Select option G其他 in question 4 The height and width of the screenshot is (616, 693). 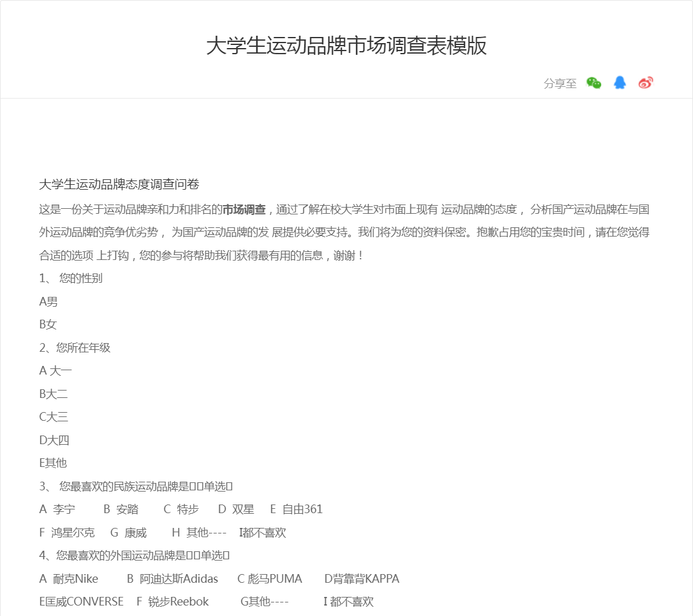coord(265,602)
